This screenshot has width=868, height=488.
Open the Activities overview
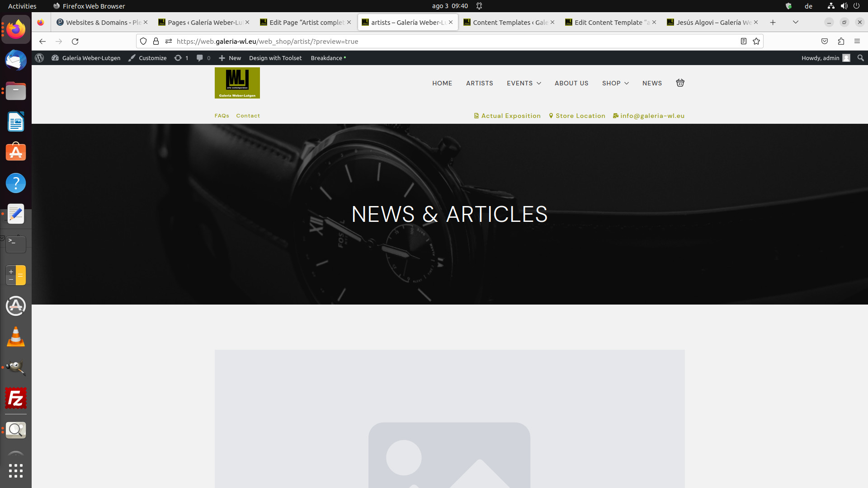point(22,6)
